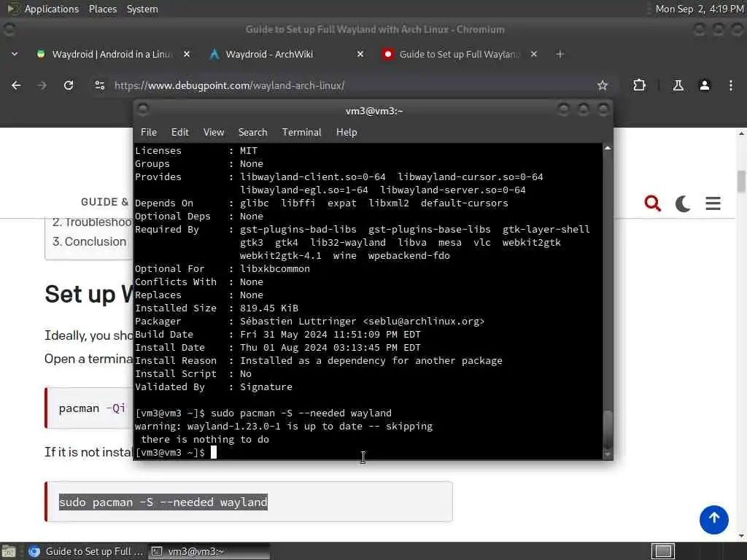747x560 pixels.
Task: Open terminal Edit menu
Action: pos(179,133)
